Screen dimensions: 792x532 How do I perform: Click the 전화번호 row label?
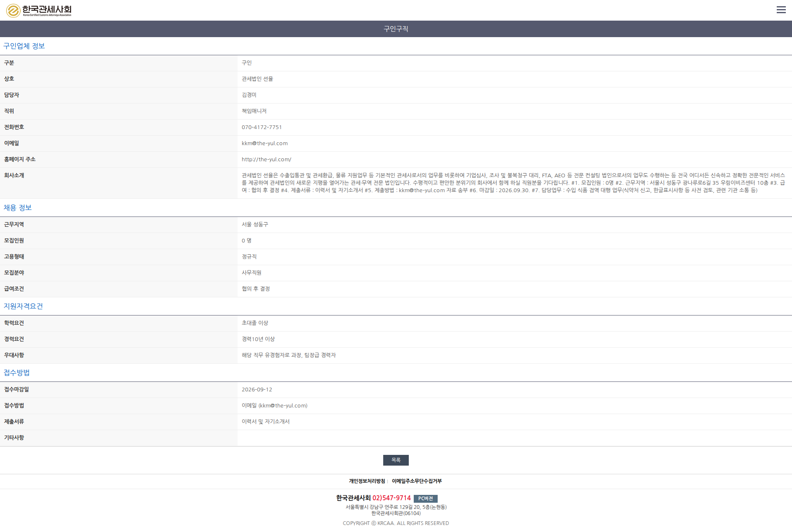(14, 127)
